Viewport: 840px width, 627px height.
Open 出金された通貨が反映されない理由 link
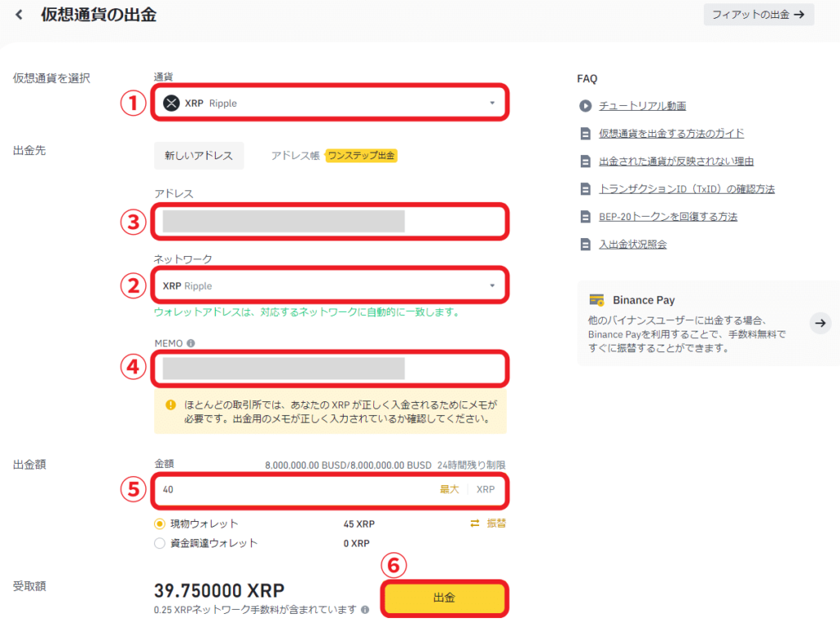click(676, 162)
